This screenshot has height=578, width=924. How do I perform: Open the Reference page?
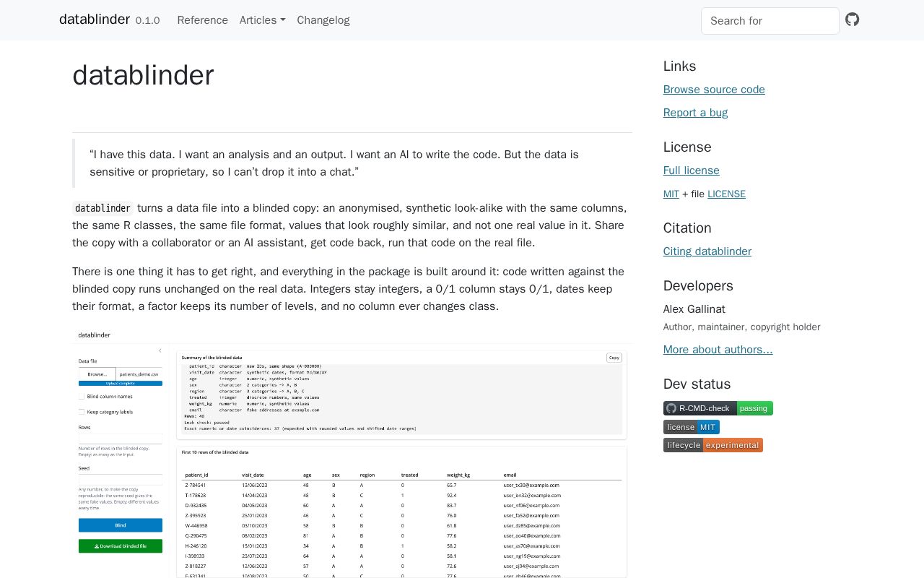coord(203,20)
